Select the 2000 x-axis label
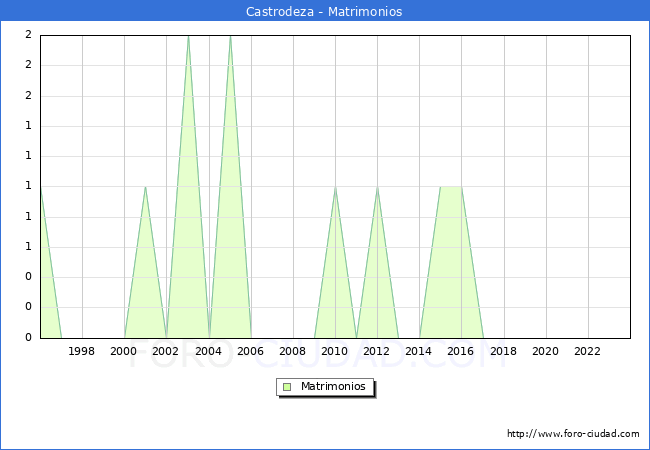Screen dimensions: 650x450 point(124,352)
